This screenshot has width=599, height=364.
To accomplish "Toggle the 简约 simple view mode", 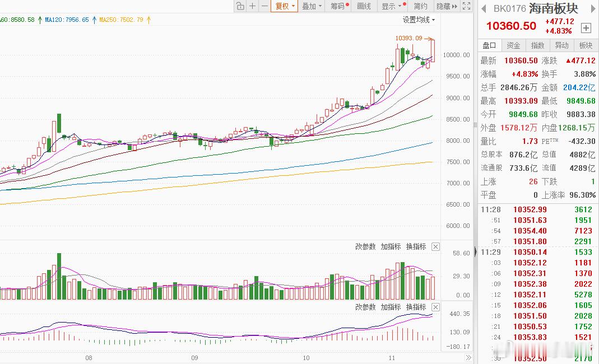I will pos(420,6).
